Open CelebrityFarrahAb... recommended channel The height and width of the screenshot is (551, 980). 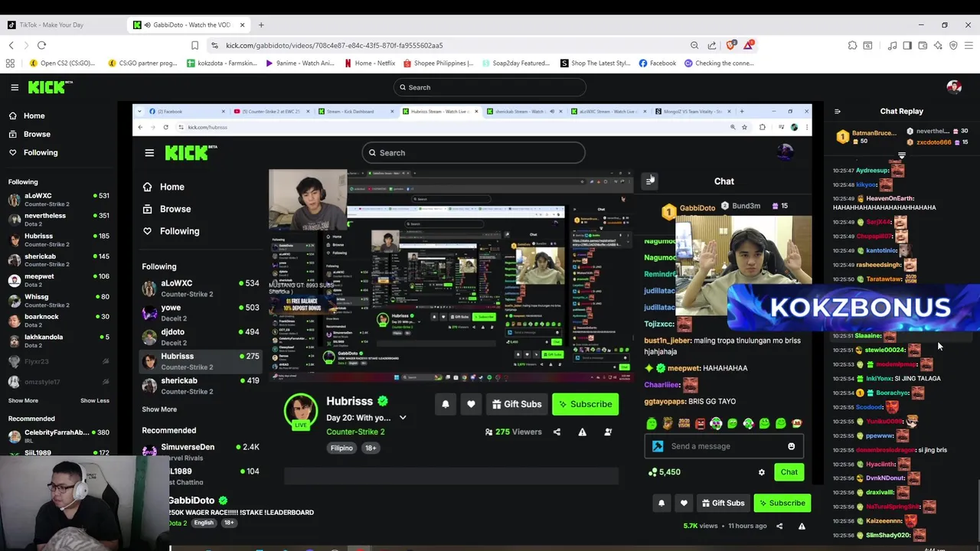(59, 436)
